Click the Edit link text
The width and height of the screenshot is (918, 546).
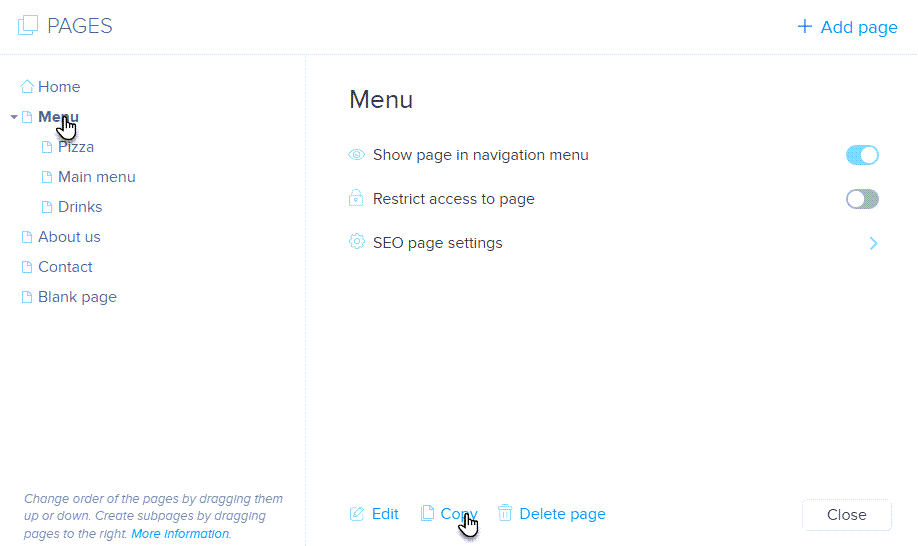pyautogui.click(x=385, y=514)
